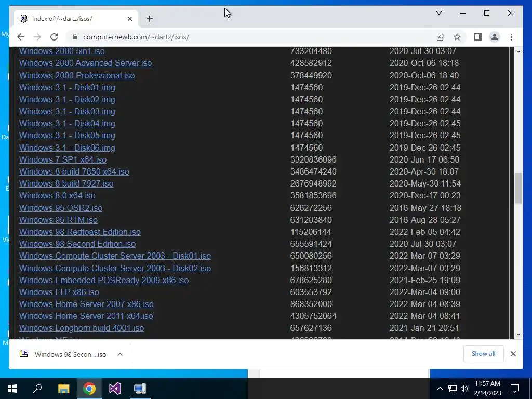Reload the page with the refresh icon
532x399 pixels.
click(x=54, y=37)
